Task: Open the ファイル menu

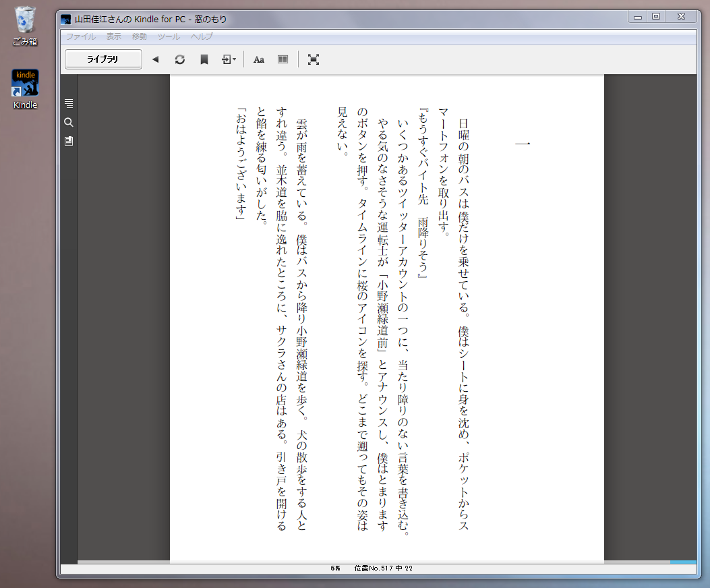Action: tap(81, 36)
